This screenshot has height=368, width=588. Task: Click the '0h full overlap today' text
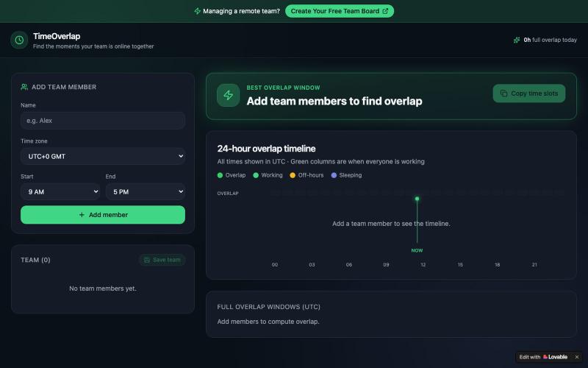[550, 40]
